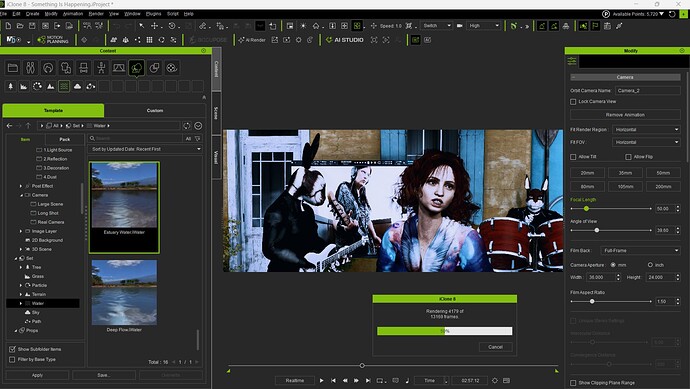Open the Animation menu
The width and height of the screenshot is (690, 389).
point(73,14)
